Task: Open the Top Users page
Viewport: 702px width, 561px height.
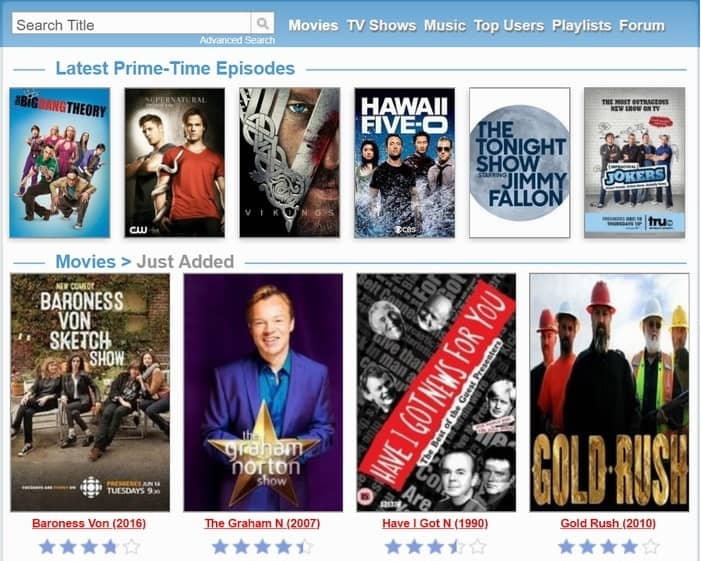Action: coord(509,25)
